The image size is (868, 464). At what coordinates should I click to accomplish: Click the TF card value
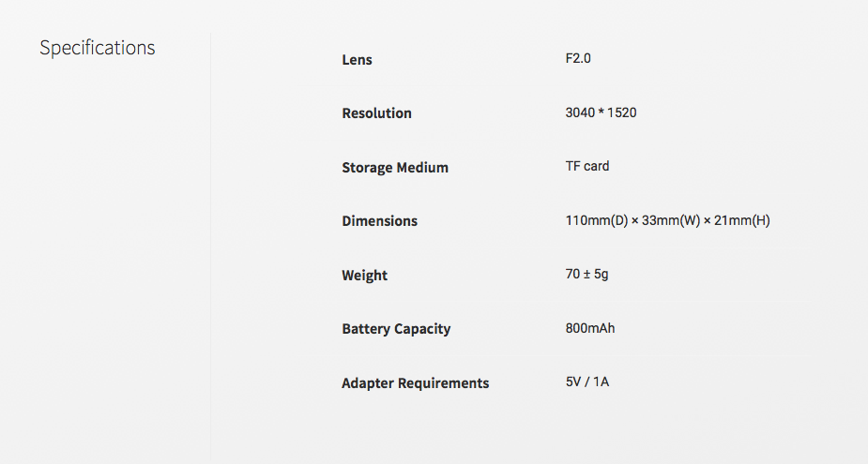pyautogui.click(x=587, y=166)
